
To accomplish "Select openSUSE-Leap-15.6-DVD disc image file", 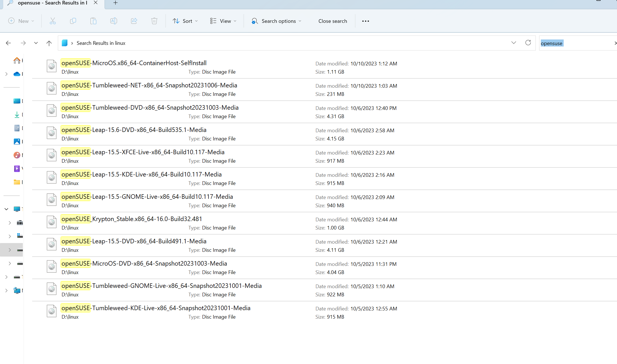I will point(134,130).
